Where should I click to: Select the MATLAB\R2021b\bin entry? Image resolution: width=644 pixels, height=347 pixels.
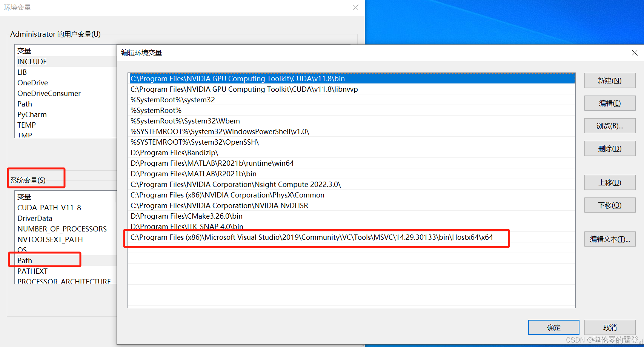click(x=352, y=174)
